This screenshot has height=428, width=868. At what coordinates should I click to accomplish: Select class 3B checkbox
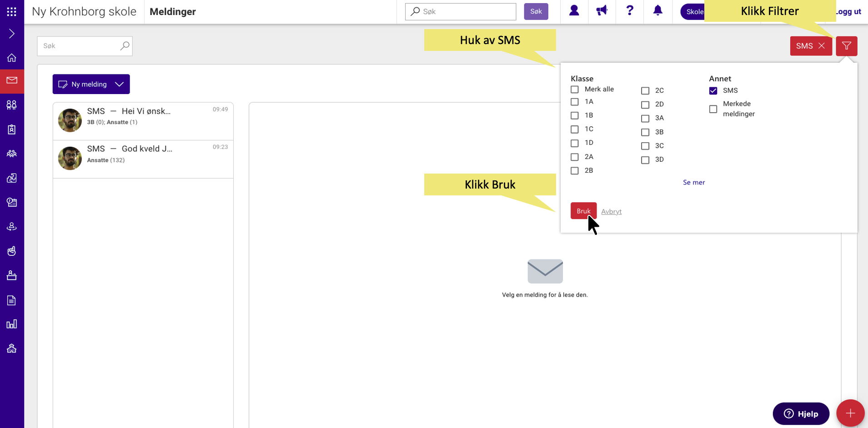pos(645,132)
